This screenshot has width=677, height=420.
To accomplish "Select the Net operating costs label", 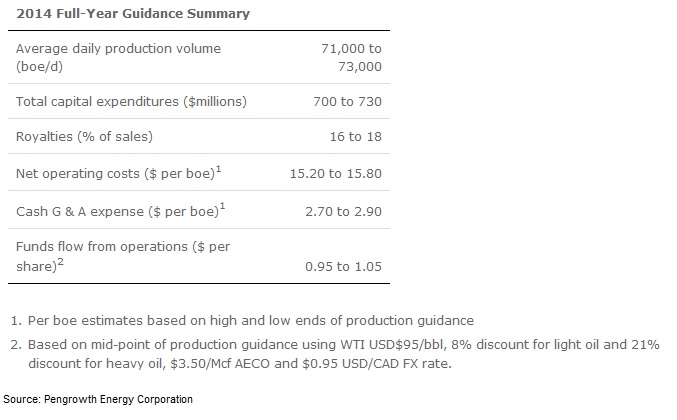I will click(113, 174).
